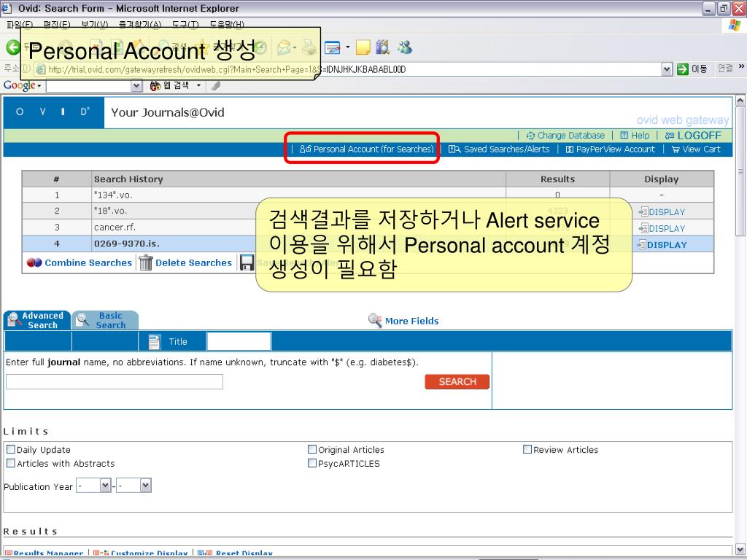747x560 pixels.
Task: Launch the Messenger people toolbar icon
Action: point(405,47)
